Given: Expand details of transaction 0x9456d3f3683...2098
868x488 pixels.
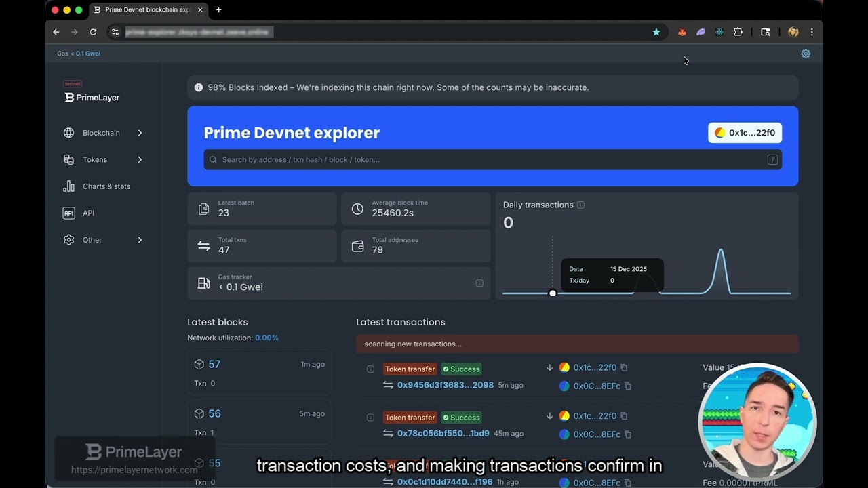Looking at the screenshot, I should pyautogui.click(x=370, y=369).
